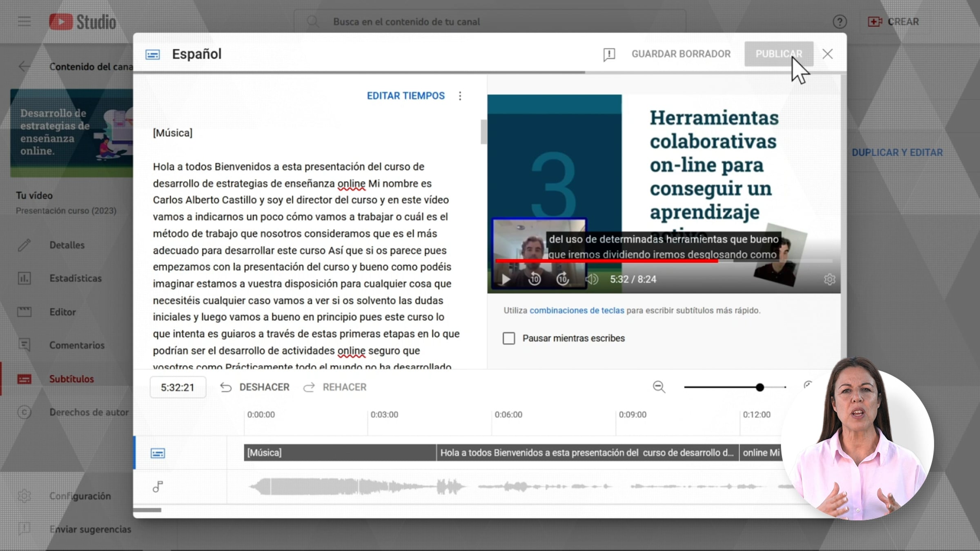Click the subtitle track icon in timeline
This screenshot has height=551, width=980.
[x=158, y=453]
